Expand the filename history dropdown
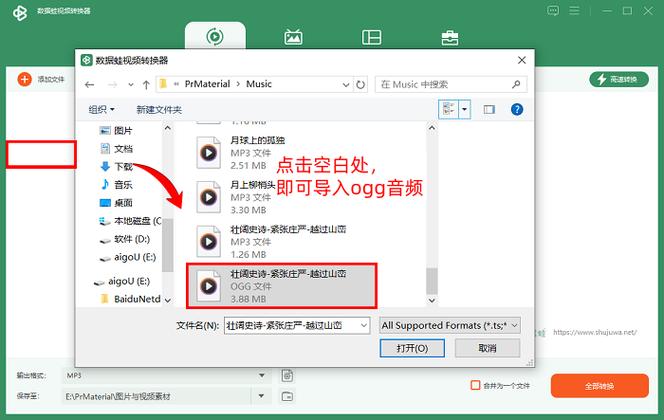 tap(364, 326)
